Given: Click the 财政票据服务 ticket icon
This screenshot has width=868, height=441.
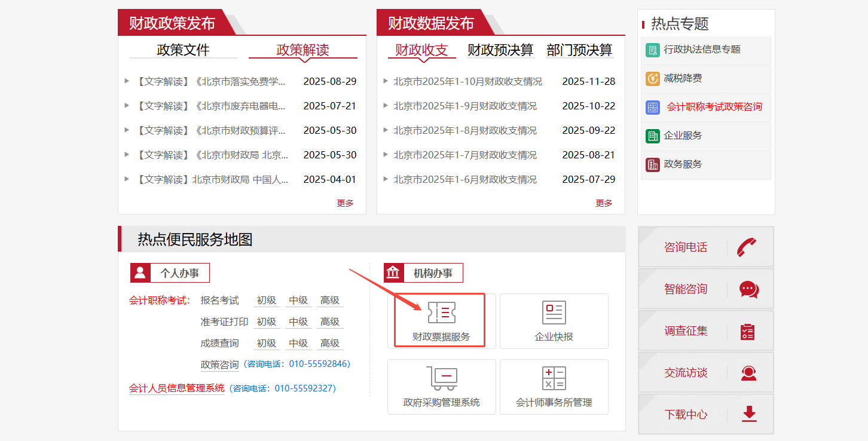Looking at the screenshot, I should pyautogui.click(x=441, y=313).
